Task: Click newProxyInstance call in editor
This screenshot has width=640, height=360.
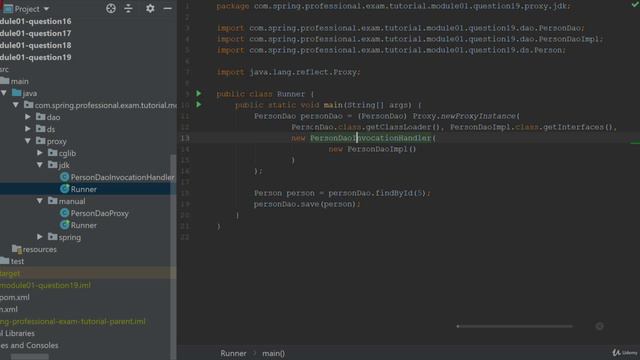Action: click(x=478, y=116)
